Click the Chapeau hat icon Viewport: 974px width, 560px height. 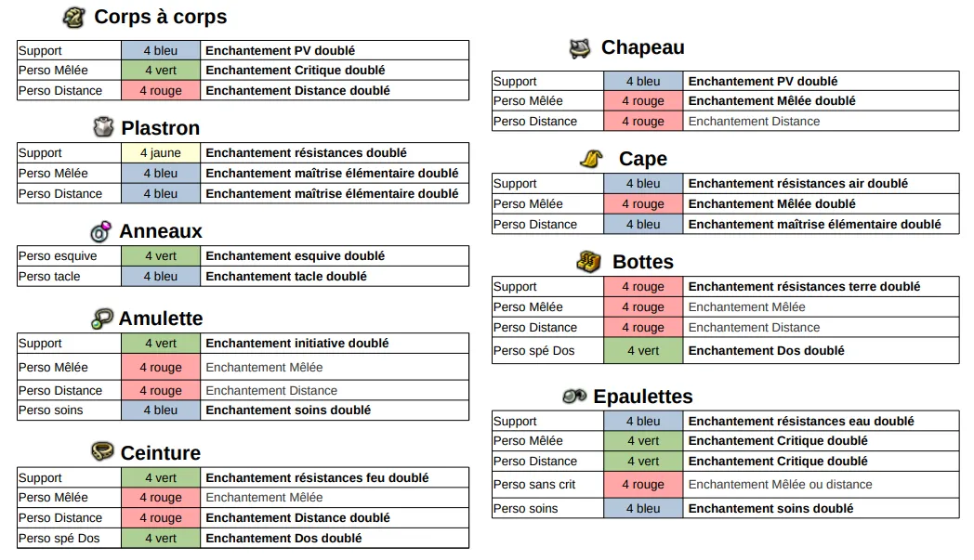click(579, 48)
